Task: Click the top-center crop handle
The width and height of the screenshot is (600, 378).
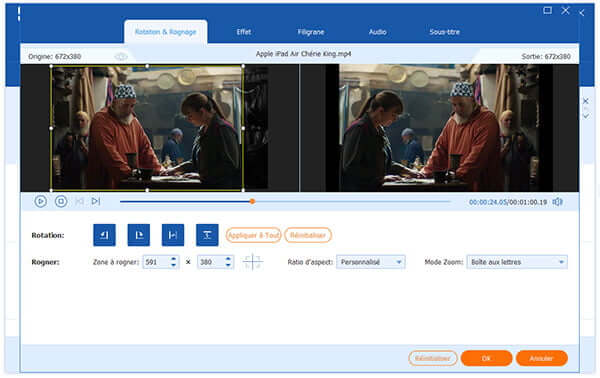Action: click(x=147, y=66)
